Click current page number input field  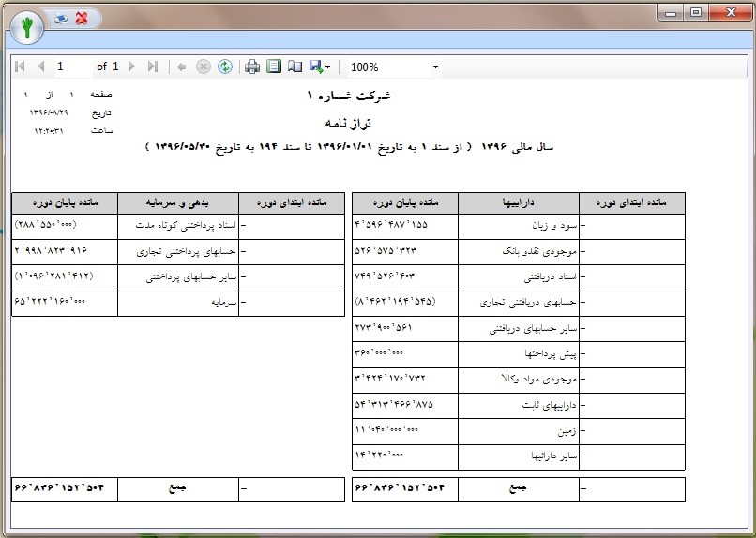(x=73, y=67)
